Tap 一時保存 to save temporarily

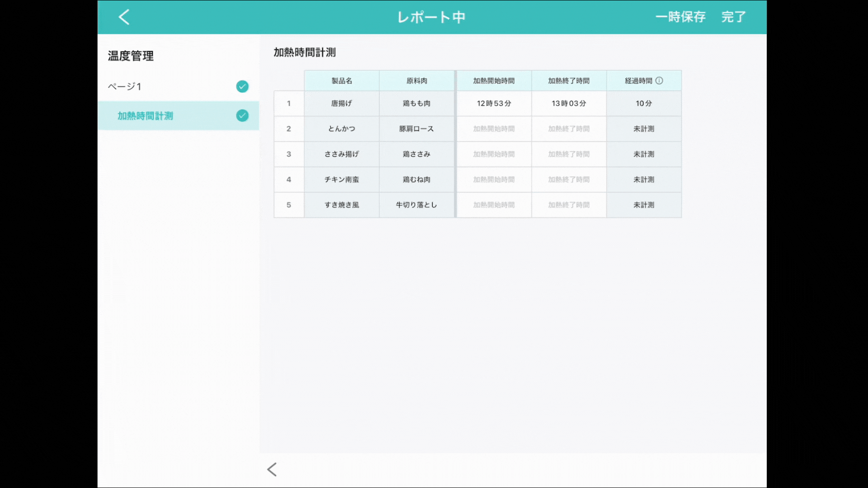coord(680,17)
